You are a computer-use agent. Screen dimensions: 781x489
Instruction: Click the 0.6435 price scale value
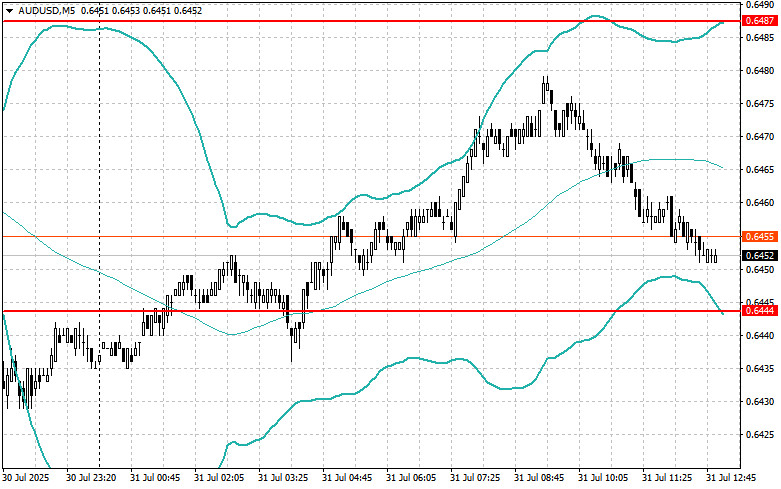[x=760, y=368]
